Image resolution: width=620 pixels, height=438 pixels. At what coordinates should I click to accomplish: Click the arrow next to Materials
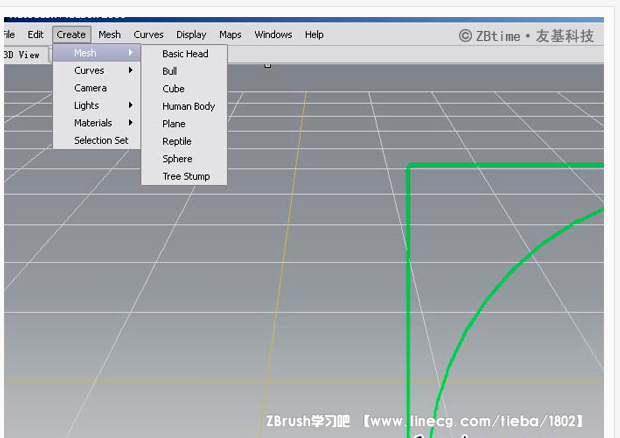(130, 123)
